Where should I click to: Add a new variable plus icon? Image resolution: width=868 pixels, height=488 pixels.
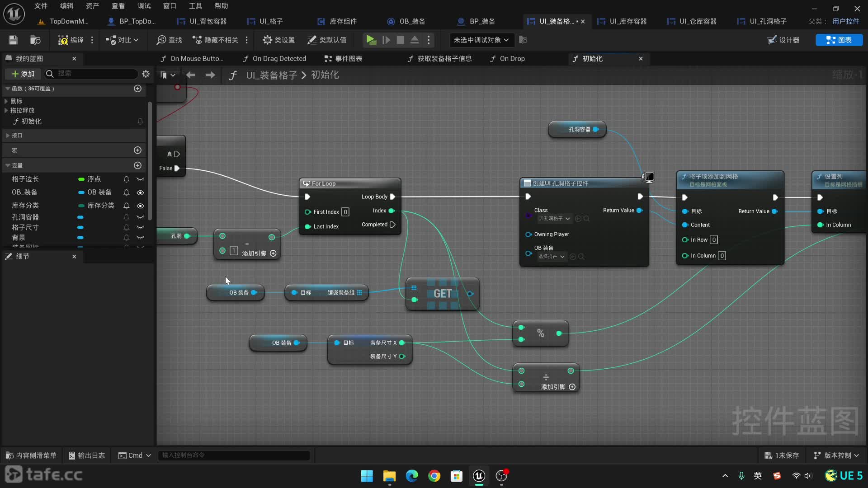click(138, 165)
